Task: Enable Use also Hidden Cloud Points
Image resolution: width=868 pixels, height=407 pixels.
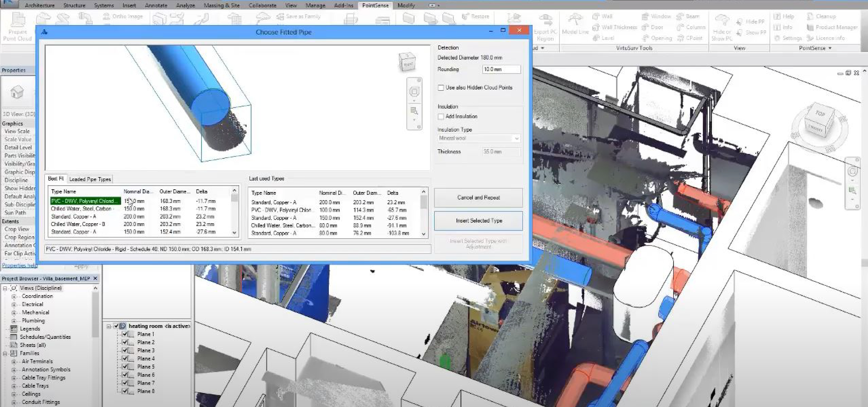Action: point(440,88)
